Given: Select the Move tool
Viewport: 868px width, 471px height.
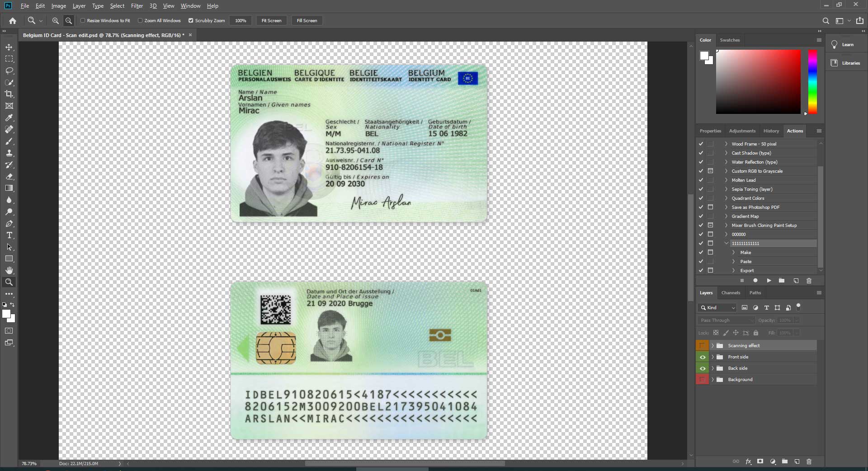Looking at the screenshot, I should (x=9, y=47).
